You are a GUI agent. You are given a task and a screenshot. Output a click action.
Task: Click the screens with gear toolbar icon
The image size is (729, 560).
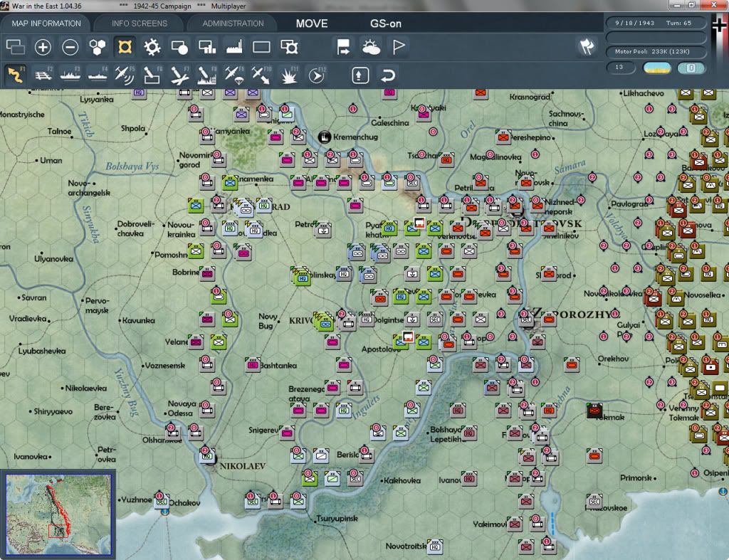[289, 47]
